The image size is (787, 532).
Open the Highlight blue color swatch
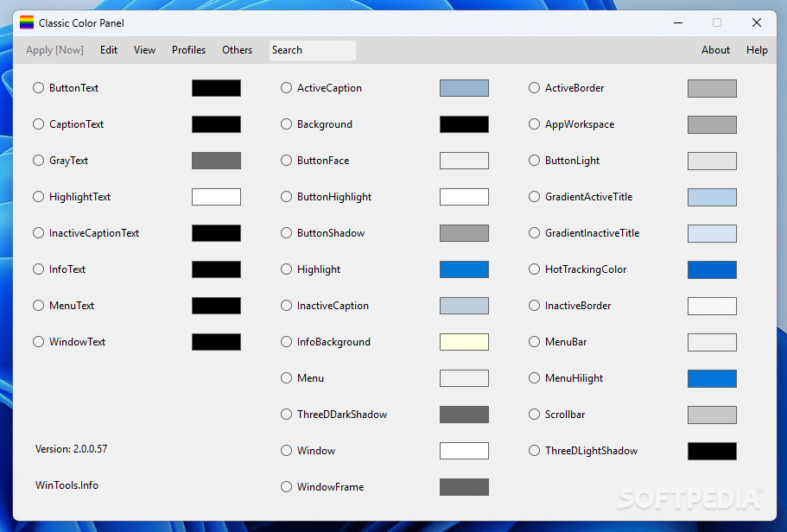click(464, 269)
